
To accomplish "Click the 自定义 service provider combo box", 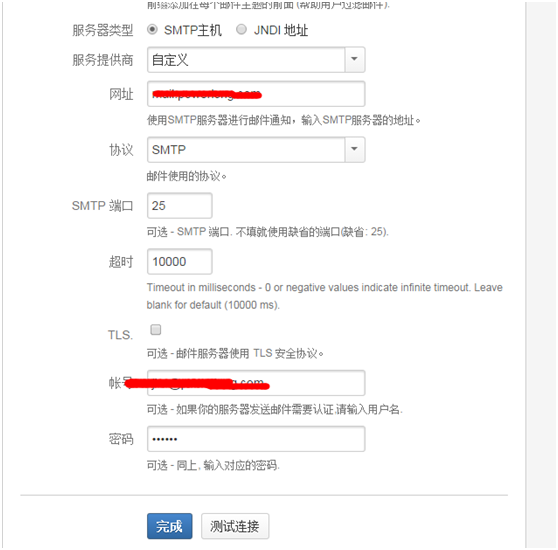I will pyautogui.click(x=256, y=59).
